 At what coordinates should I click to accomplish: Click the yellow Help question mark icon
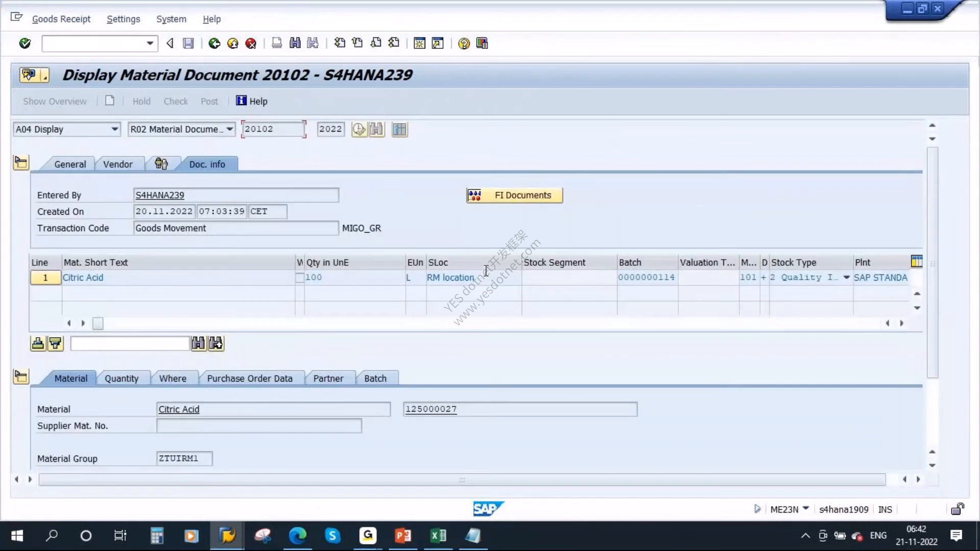[463, 43]
